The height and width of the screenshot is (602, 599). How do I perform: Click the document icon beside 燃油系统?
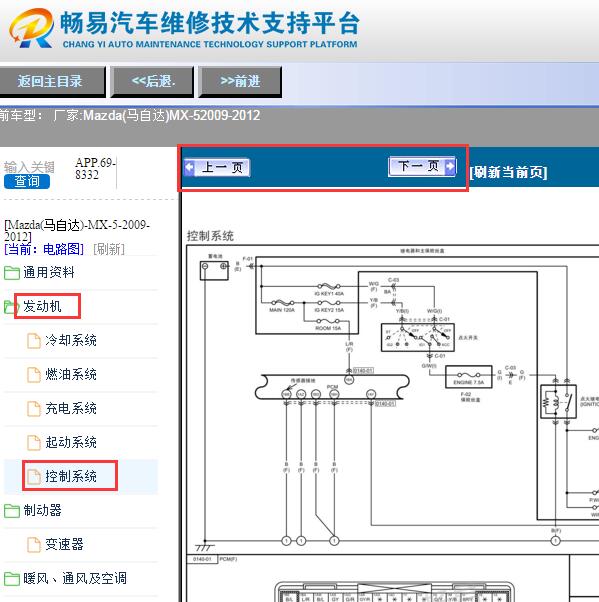[34, 375]
